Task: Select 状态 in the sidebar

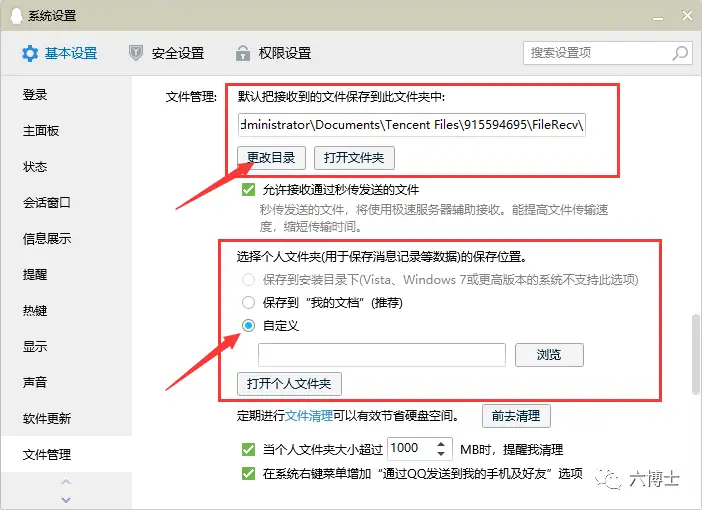Action: pyautogui.click(x=35, y=167)
